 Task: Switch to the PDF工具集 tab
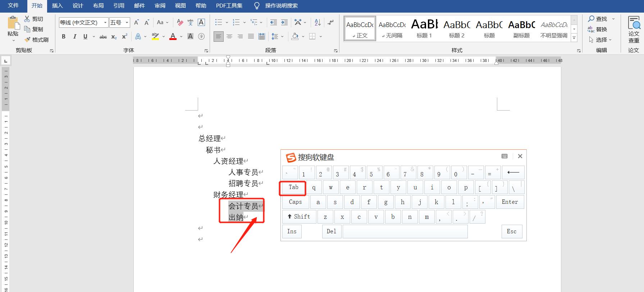tap(229, 6)
